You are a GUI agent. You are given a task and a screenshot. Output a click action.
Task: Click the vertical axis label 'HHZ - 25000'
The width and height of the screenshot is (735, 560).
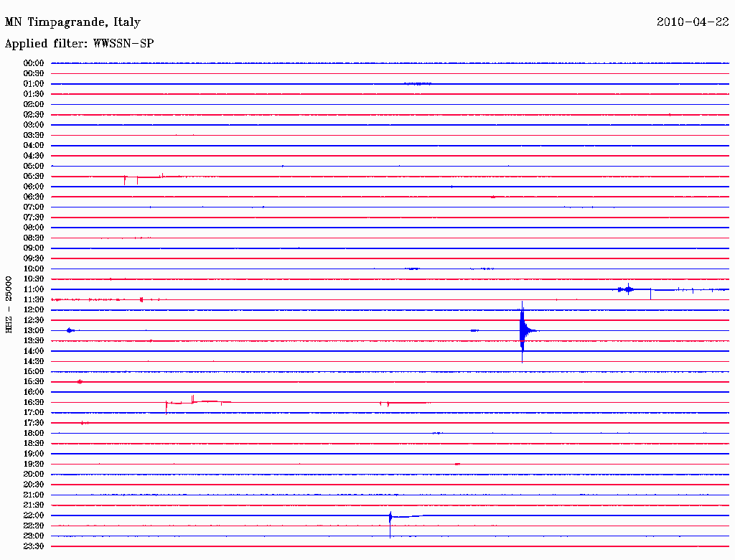[9, 304]
